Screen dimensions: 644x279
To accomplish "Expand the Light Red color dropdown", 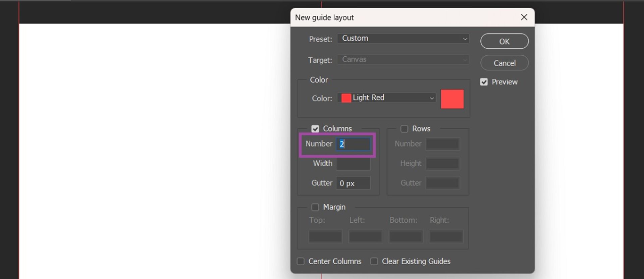I will pos(387,98).
